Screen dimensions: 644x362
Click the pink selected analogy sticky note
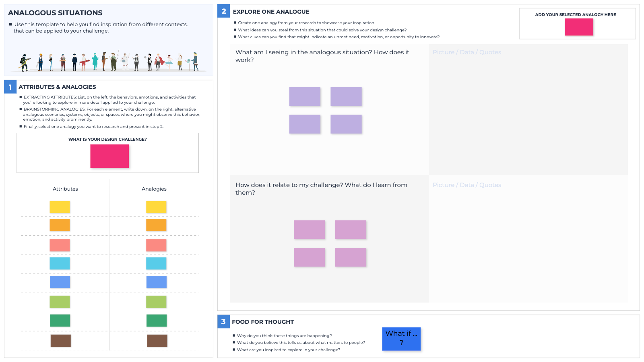579,27
